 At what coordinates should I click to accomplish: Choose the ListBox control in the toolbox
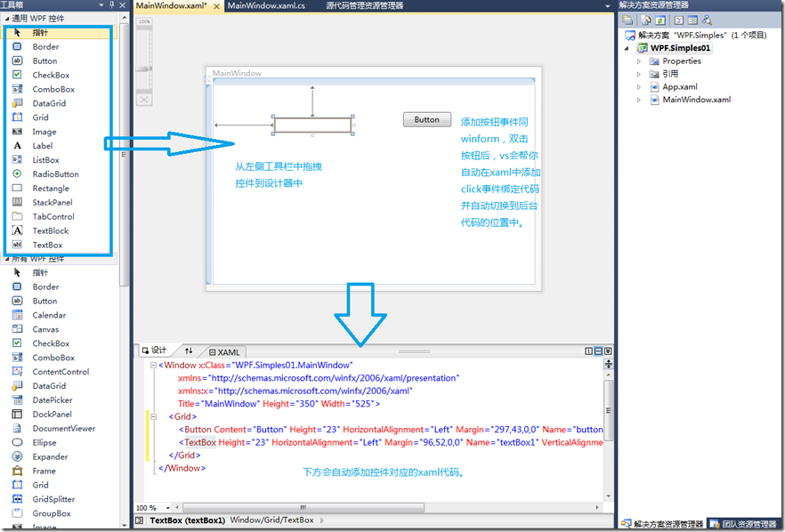(61, 160)
